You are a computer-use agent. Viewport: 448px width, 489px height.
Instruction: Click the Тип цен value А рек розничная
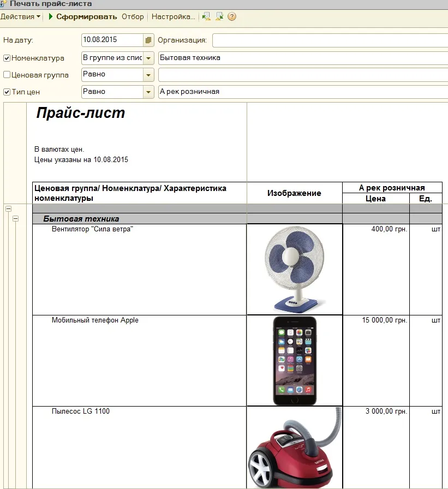303,92
